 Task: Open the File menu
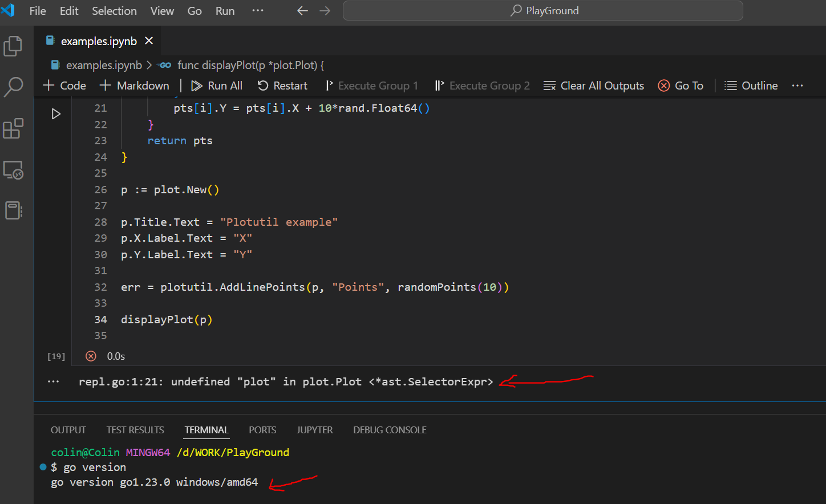(38, 11)
